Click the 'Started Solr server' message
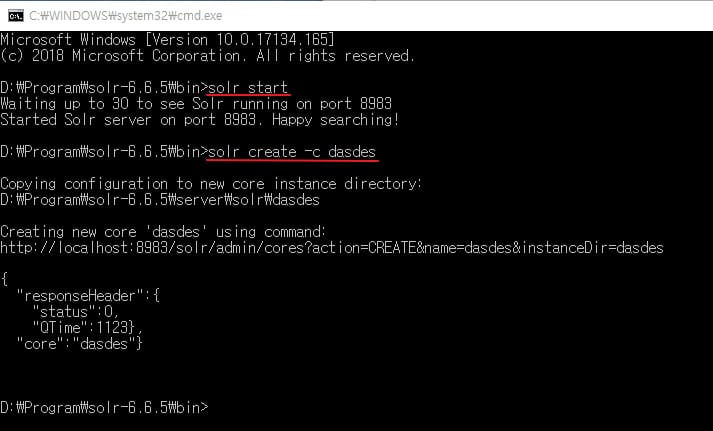 pyautogui.click(x=199, y=119)
